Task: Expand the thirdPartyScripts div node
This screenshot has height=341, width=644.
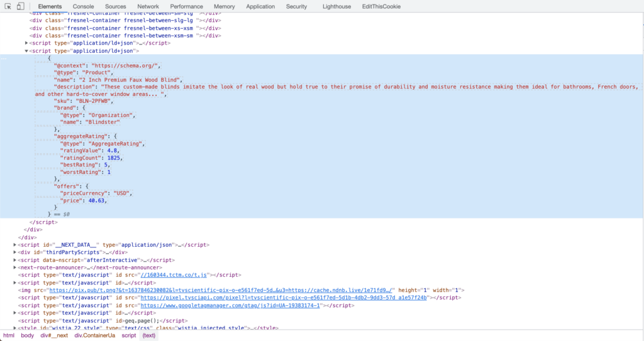Action: click(x=15, y=252)
